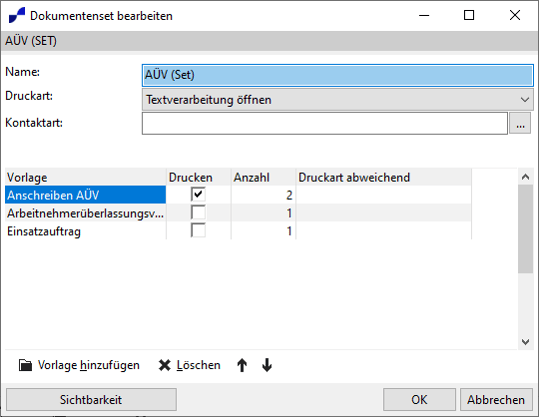Confirm the dialog with OK
Viewport: 539px width, 417px height.
point(419,399)
